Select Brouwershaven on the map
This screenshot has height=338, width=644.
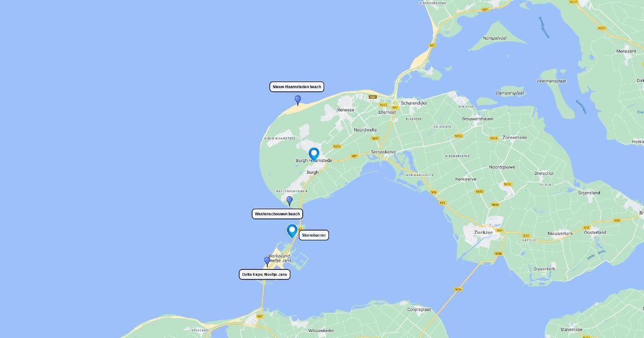pos(478,119)
